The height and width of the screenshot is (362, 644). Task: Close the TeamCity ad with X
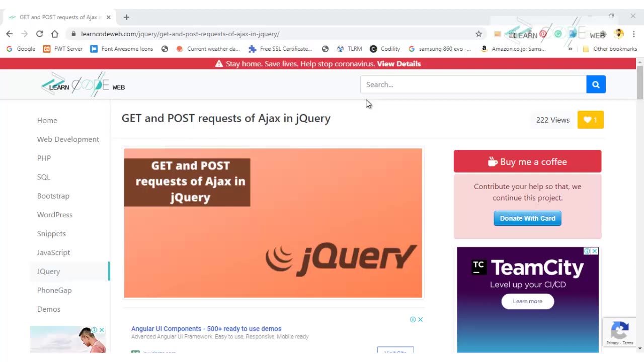[x=595, y=251]
